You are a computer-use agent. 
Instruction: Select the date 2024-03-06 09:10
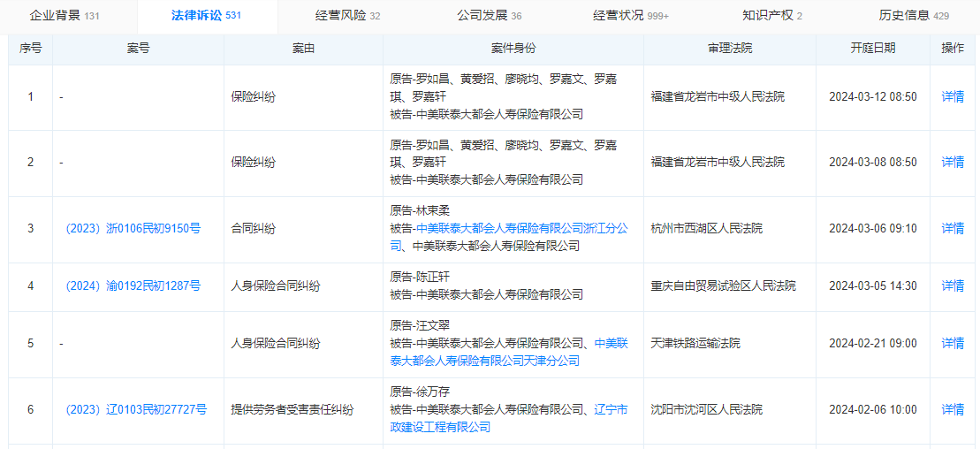[872, 228]
